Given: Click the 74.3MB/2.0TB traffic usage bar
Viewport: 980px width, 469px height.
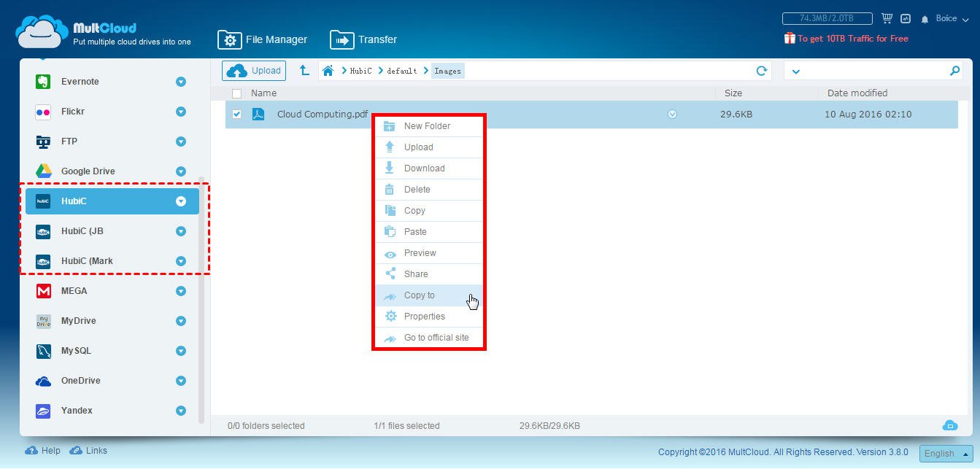Looking at the screenshot, I should click(x=827, y=18).
